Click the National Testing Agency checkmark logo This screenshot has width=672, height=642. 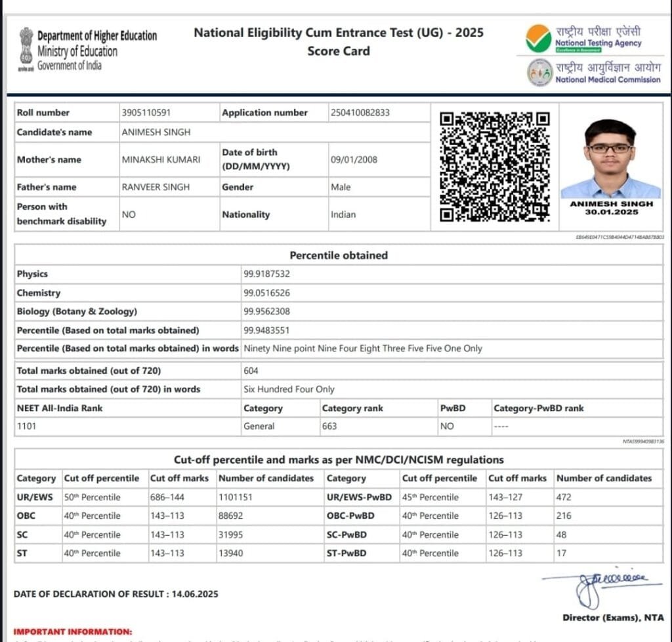tap(538, 39)
